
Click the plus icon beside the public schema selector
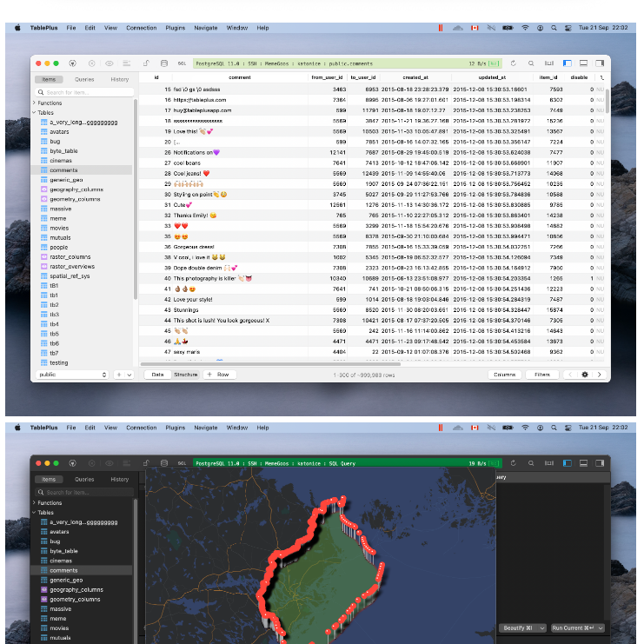119,375
